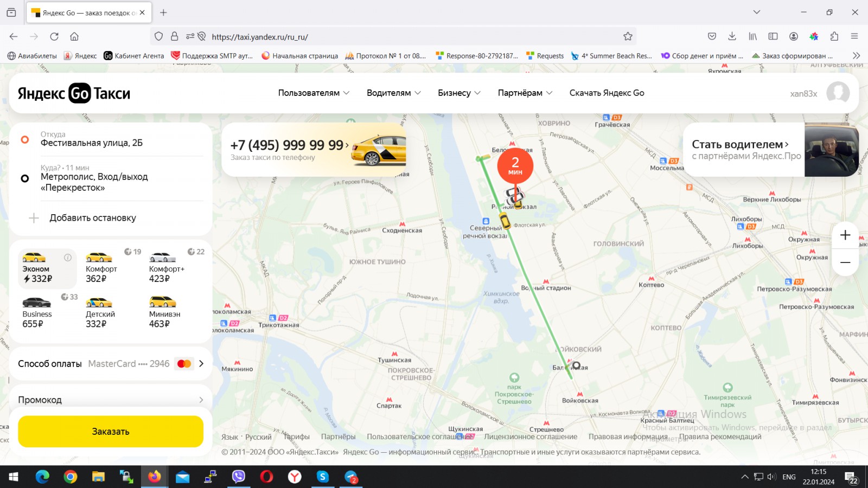Viewport: 868px width, 488px height.
Task: Click the Яндекс Go Такси logo
Action: coord(74,93)
